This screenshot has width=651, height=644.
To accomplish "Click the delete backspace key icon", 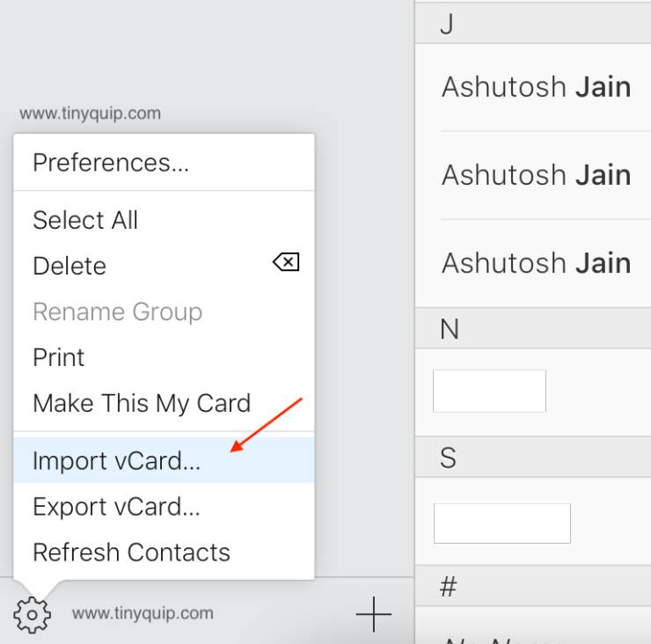I will tap(286, 262).
